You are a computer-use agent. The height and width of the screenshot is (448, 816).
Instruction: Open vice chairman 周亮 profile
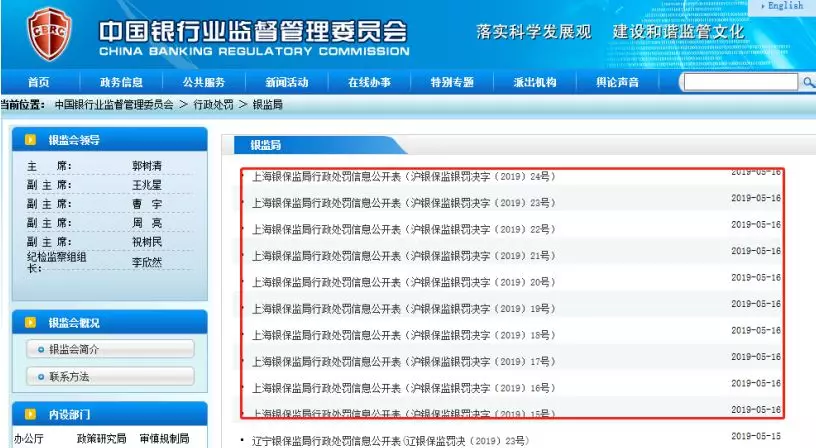pyautogui.click(x=147, y=223)
